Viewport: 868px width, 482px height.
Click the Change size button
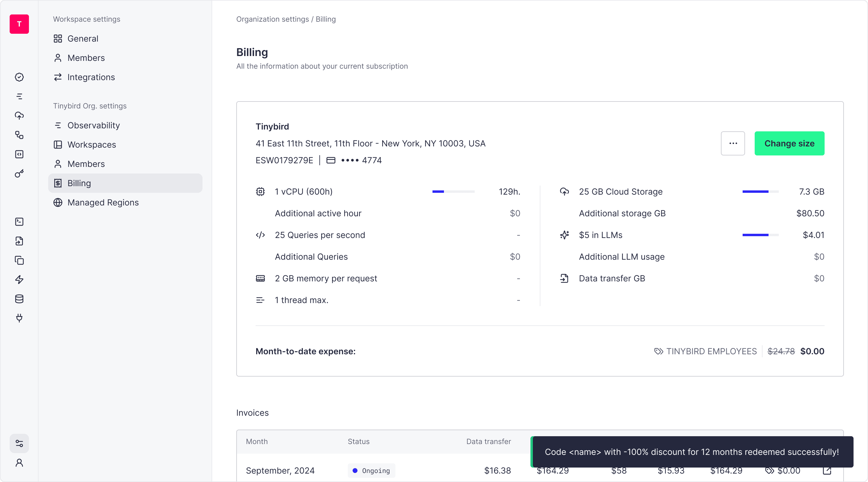789,143
